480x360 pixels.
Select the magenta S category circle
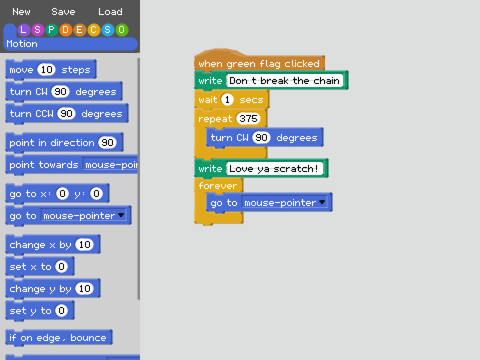[37, 30]
